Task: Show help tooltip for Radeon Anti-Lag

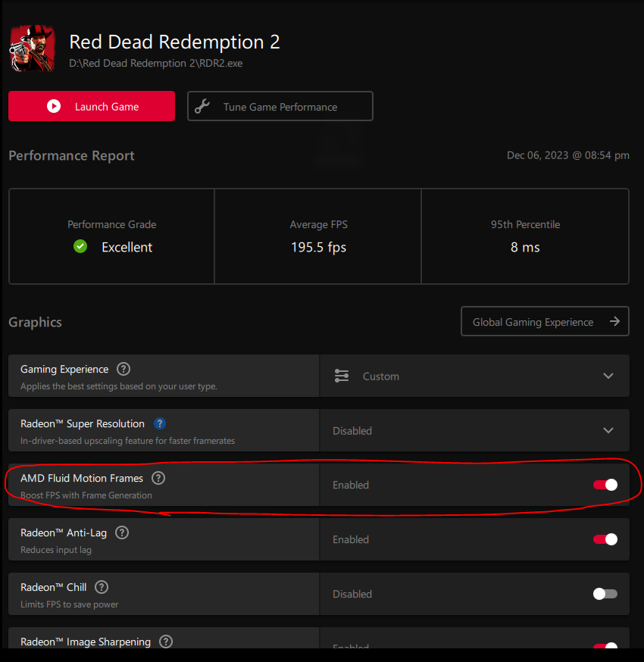Action: pos(122,532)
